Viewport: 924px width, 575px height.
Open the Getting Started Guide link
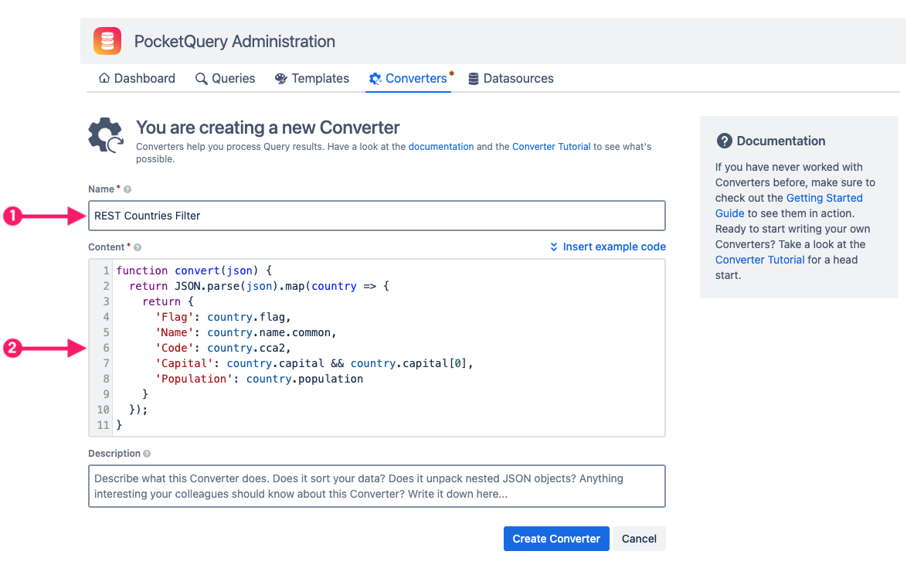(x=824, y=198)
